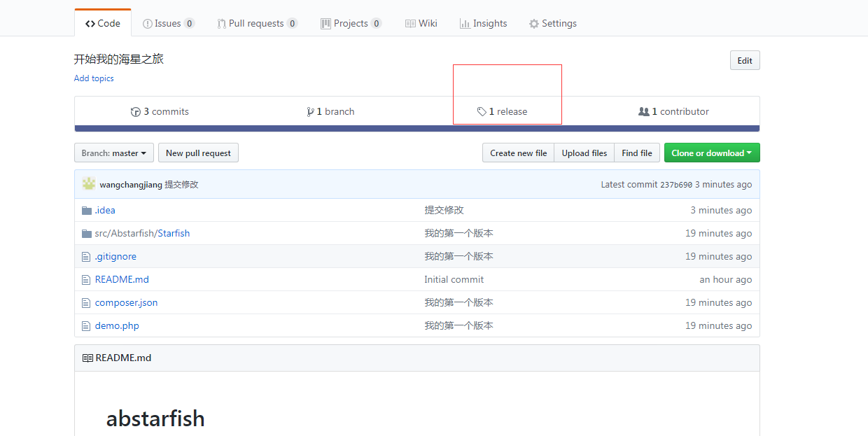
Task: Open the Code tab
Action: point(103,23)
